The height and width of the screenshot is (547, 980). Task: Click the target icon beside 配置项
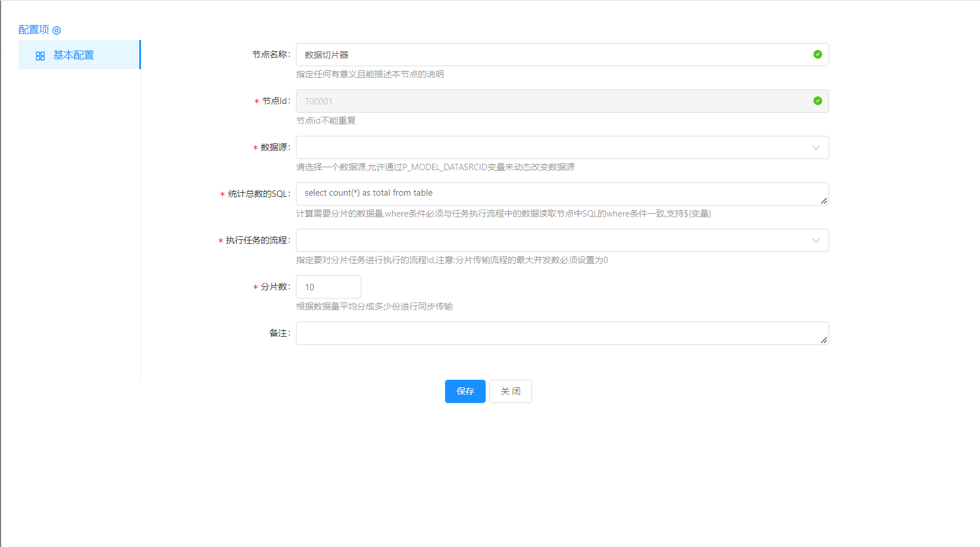point(56,30)
